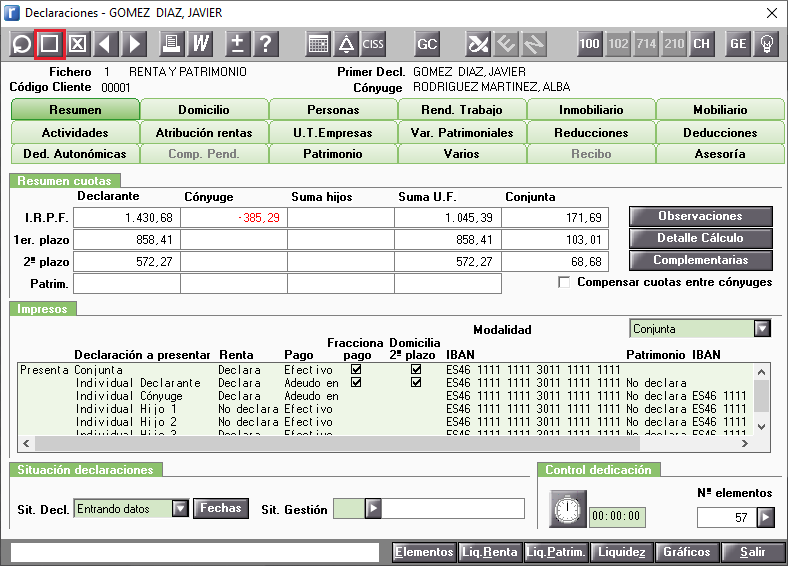Open the Inmobiliario tab
Viewport: 788px width, 566px height.
click(591, 110)
